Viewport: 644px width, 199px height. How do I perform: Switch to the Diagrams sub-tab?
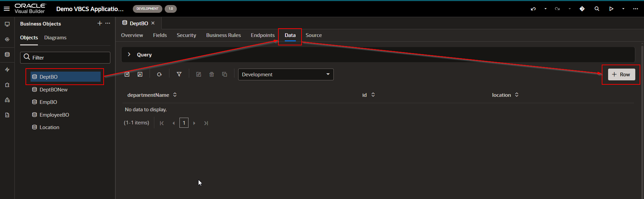coord(55,38)
